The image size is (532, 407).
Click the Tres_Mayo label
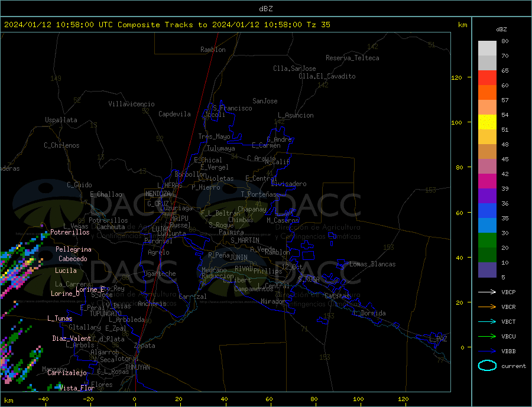click(214, 136)
